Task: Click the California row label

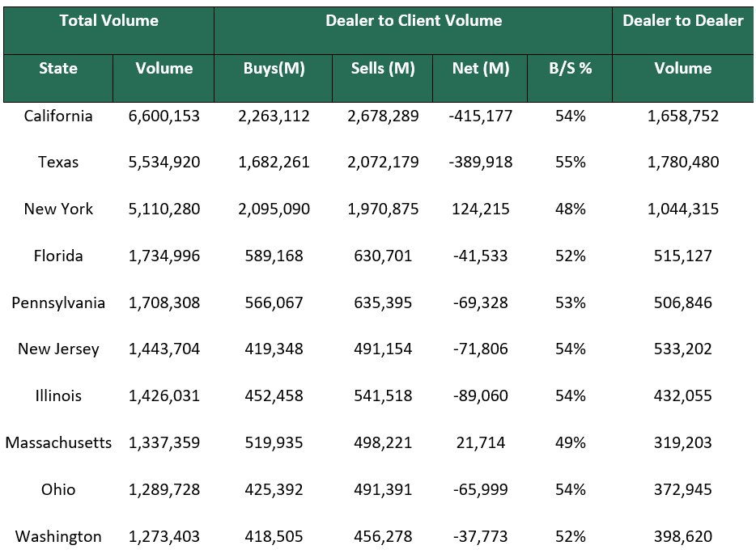Action: 58,116
